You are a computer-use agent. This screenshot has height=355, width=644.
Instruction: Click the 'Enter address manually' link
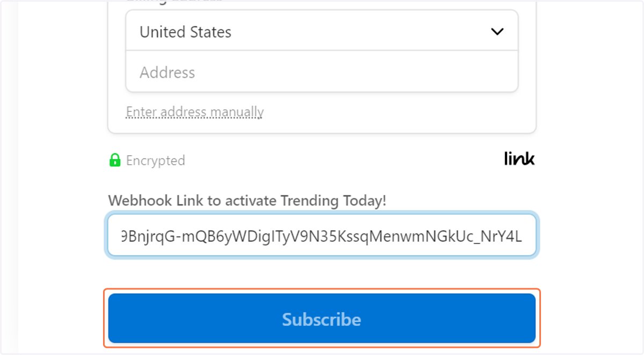[195, 112]
